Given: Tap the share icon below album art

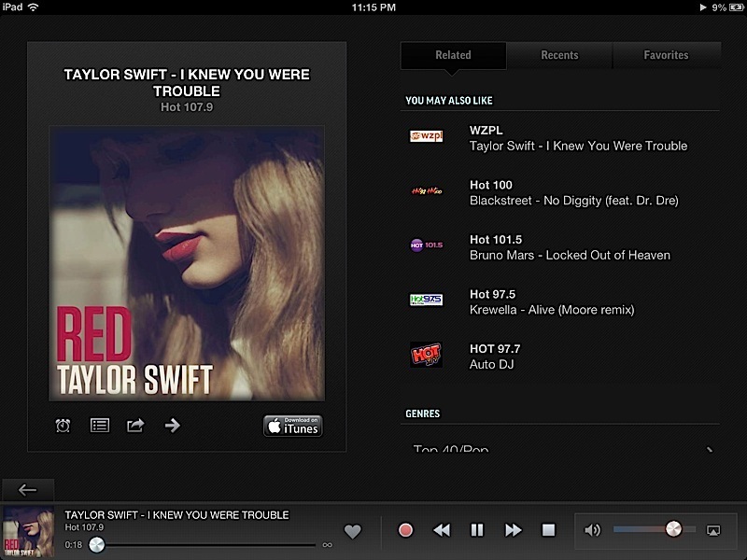Looking at the screenshot, I should click(x=135, y=426).
